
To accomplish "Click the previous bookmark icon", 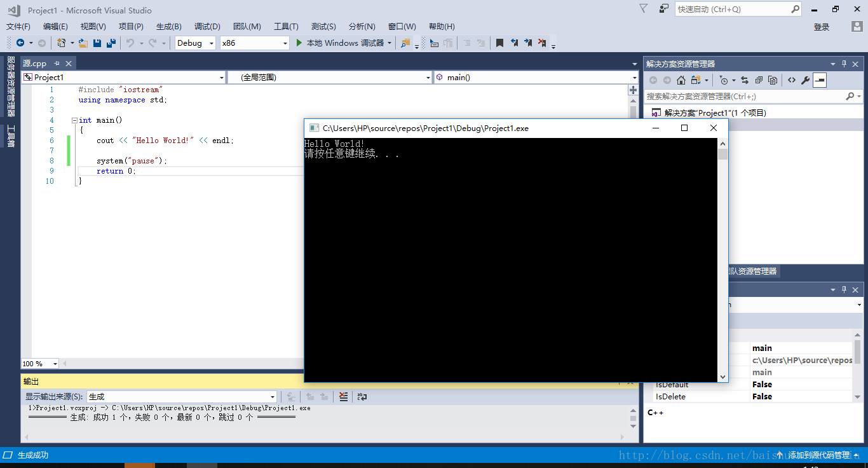I will tap(514, 43).
